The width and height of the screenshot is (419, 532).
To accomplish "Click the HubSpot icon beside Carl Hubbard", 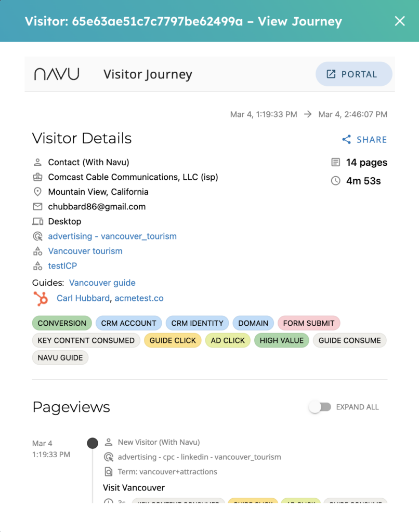I will 41,298.
